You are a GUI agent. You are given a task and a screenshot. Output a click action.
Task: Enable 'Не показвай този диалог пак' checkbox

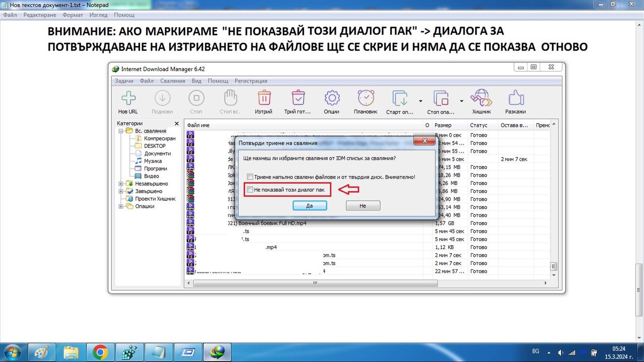[250, 190]
